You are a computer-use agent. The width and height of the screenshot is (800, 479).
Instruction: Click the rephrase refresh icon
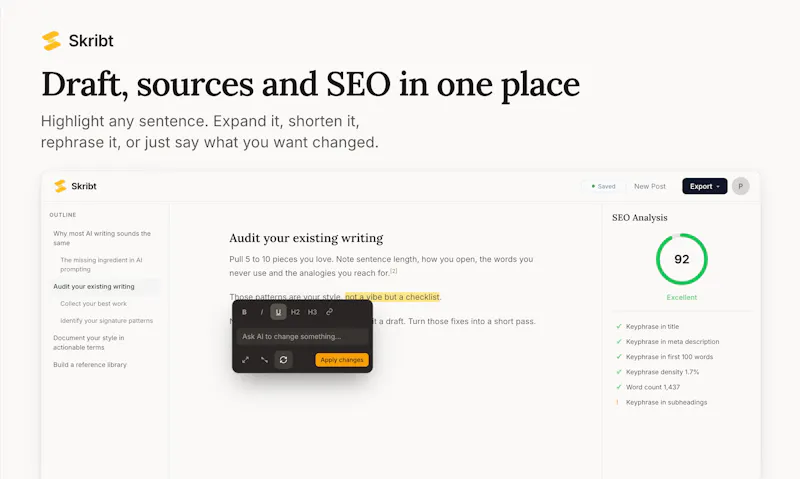point(283,360)
